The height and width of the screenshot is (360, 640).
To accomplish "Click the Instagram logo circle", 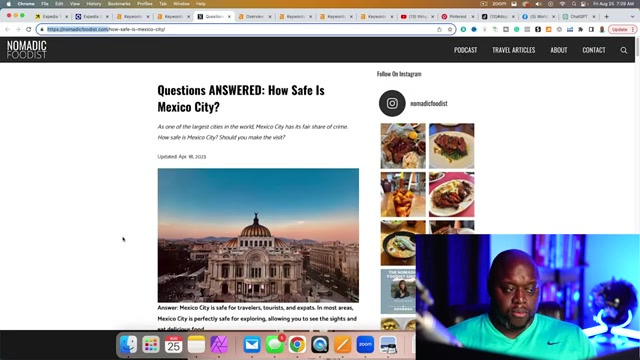I will 392,103.
